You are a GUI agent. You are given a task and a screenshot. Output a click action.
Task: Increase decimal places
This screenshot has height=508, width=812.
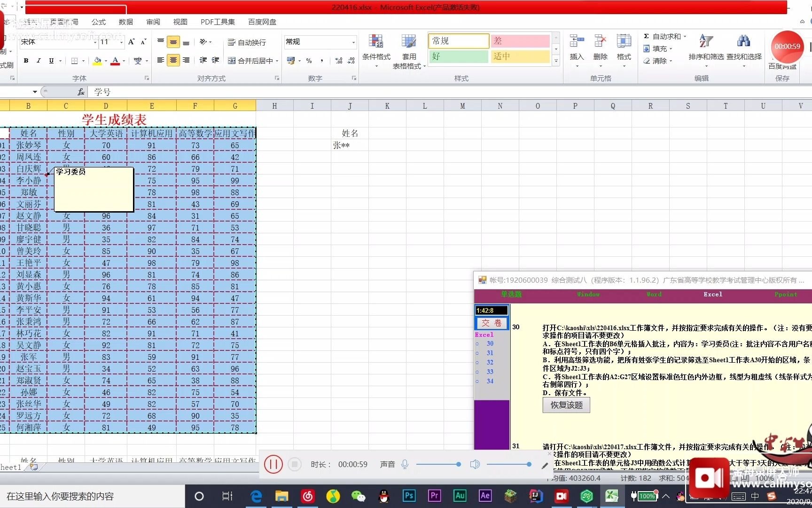(x=339, y=61)
